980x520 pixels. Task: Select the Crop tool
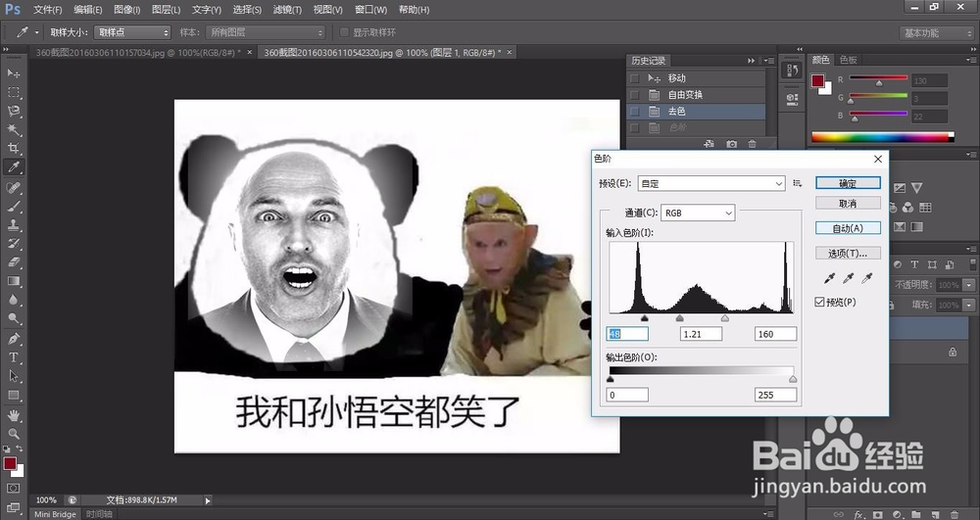coord(13,149)
